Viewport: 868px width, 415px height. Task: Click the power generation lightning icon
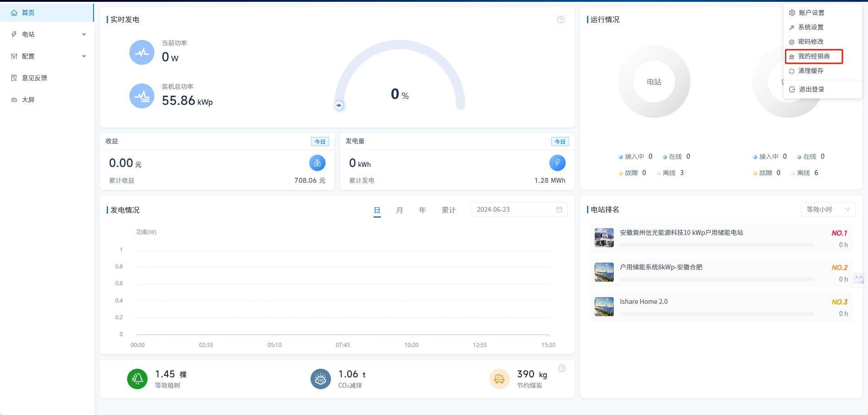click(557, 163)
